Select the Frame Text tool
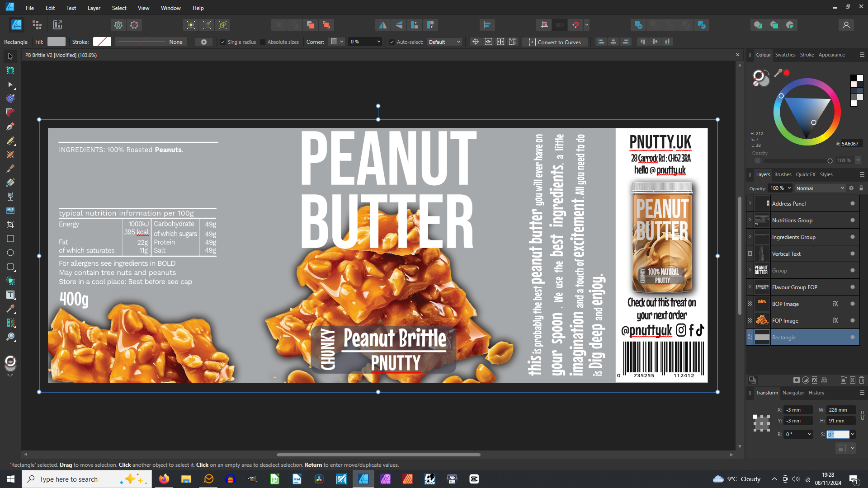 pos(10,295)
